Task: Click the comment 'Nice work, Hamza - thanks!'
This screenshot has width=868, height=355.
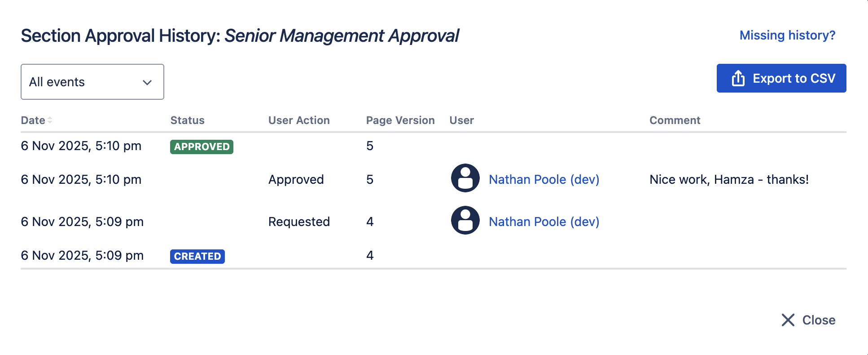Action: tap(729, 179)
